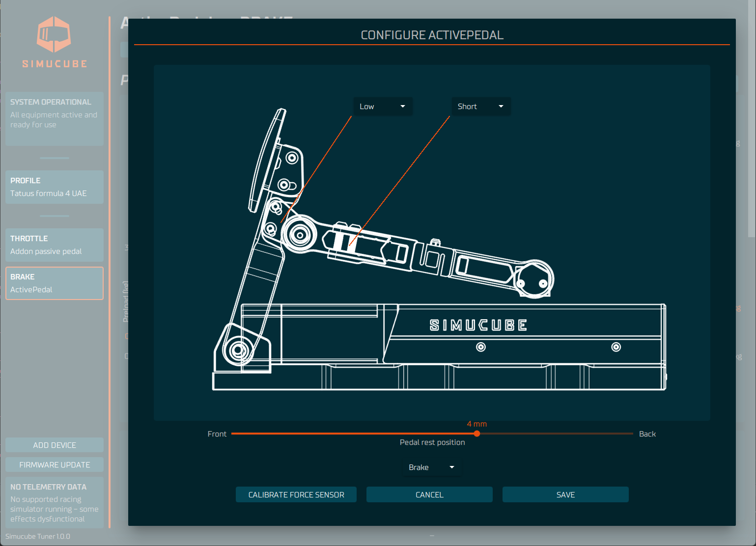
Task: Click the '4 mm' rest position value
Action: coord(477,424)
